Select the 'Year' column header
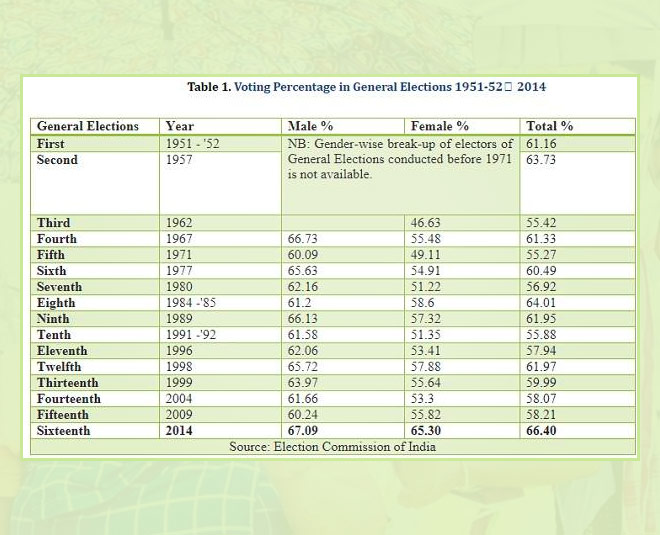 pyautogui.click(x=180, y=126)
